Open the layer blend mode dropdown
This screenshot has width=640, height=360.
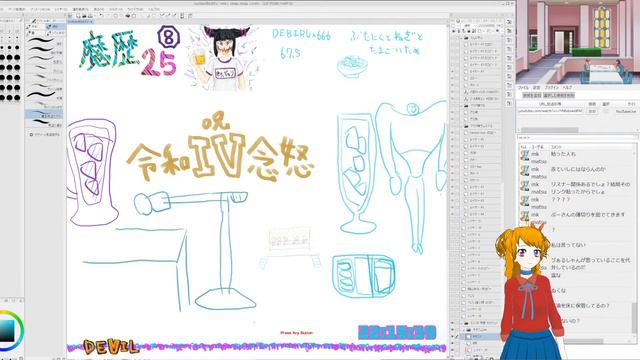[469, 25]
